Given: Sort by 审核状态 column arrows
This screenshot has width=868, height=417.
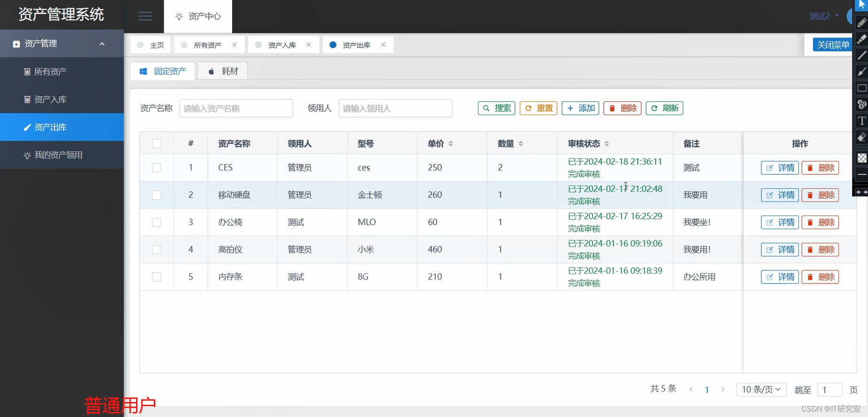Looking at the screenshot, I should (x=607, y=144).
